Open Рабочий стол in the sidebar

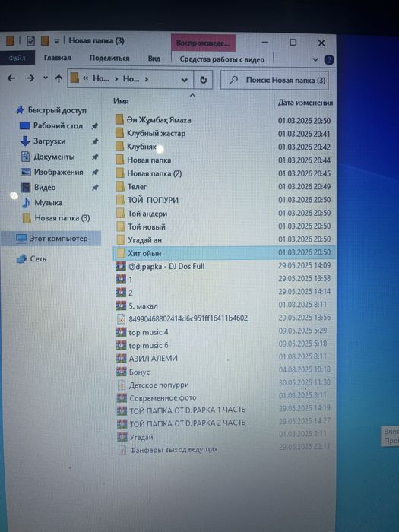coord(58,126)
